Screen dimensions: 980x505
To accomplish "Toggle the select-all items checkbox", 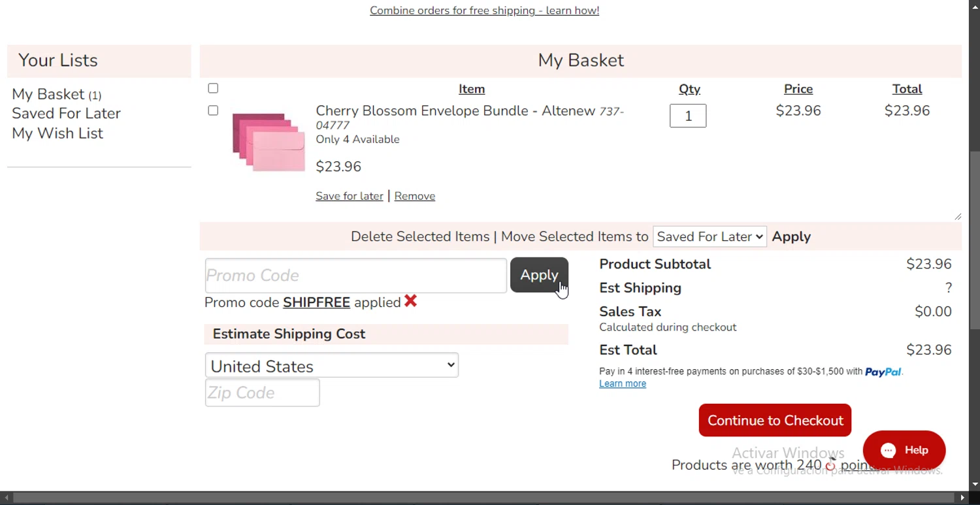I will click(213, 88).
